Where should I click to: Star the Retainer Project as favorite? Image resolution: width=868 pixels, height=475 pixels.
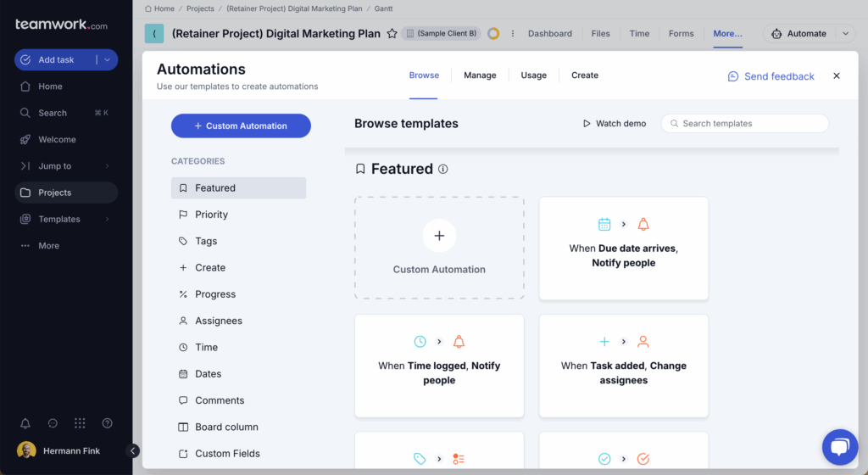tap(392, 34)
